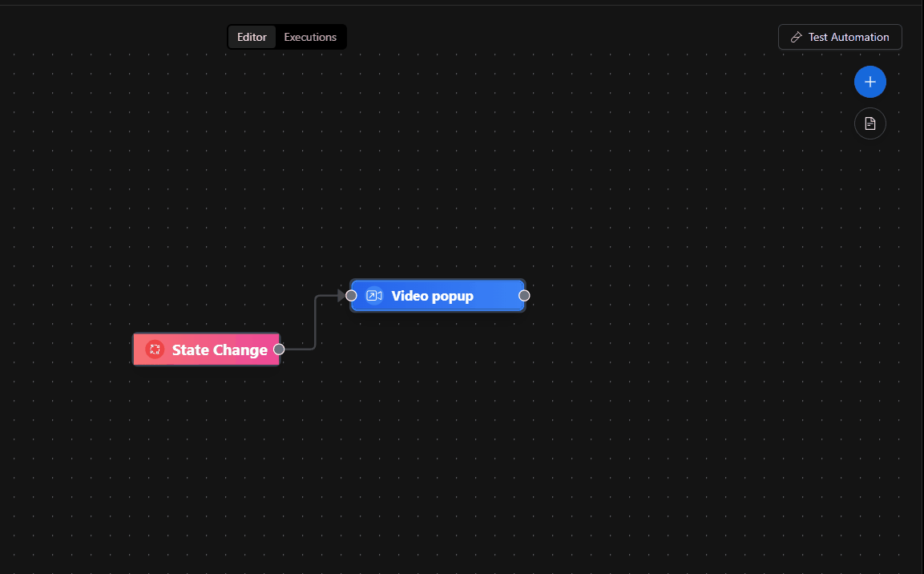Click the Video popup output connector dot
Viewport: 924px width, 574px height.
pyautogui.click(x=524, y=296)
